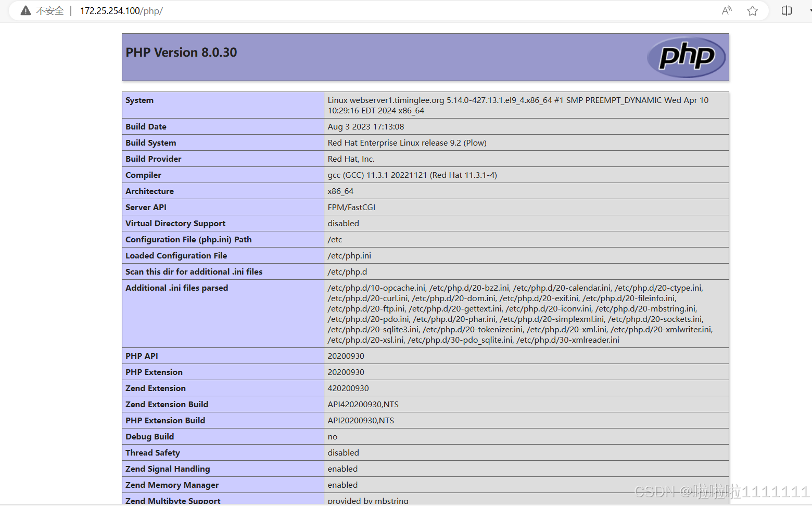Select the /etc/php.d value

pyautogui.click(x=347, y=272)
